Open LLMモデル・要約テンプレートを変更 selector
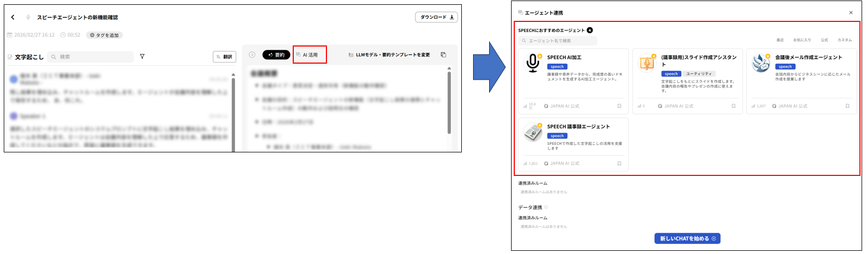This screenshot has width=868, height=254. coord(389,55)
